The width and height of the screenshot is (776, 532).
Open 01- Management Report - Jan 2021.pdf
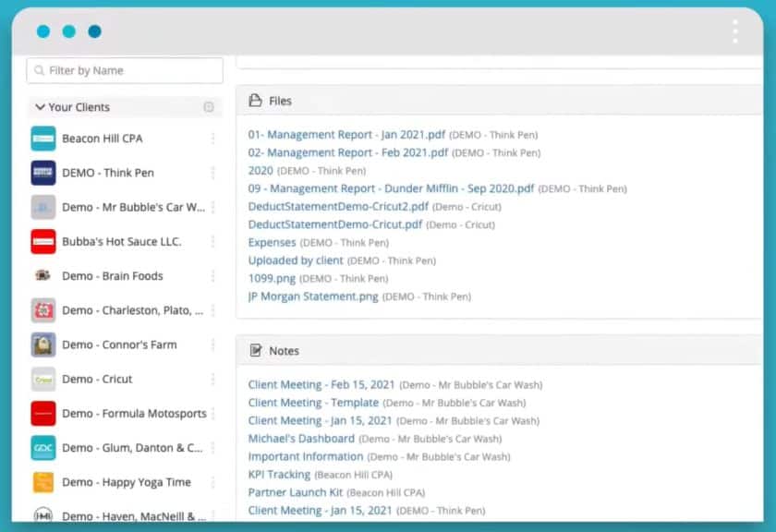(x=346, y=135)
